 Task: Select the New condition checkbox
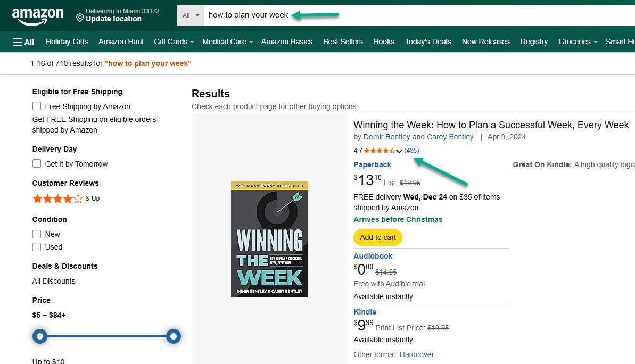[x=37, y=234]
